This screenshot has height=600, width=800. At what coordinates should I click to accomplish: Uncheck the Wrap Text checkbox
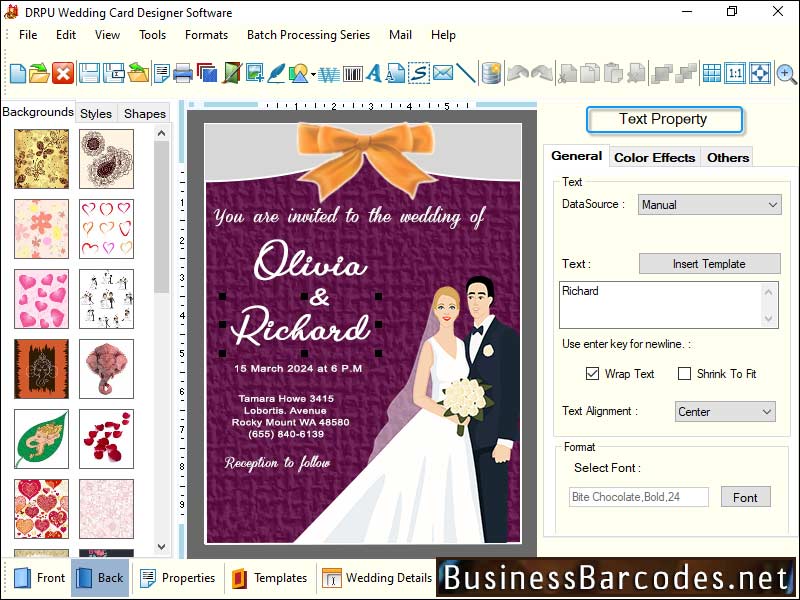tap(594, 373)
